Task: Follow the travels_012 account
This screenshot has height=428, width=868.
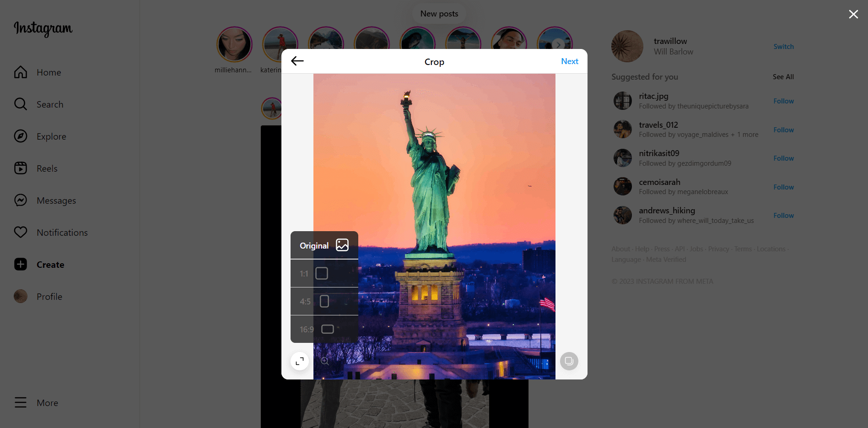Action: [783, 130]
